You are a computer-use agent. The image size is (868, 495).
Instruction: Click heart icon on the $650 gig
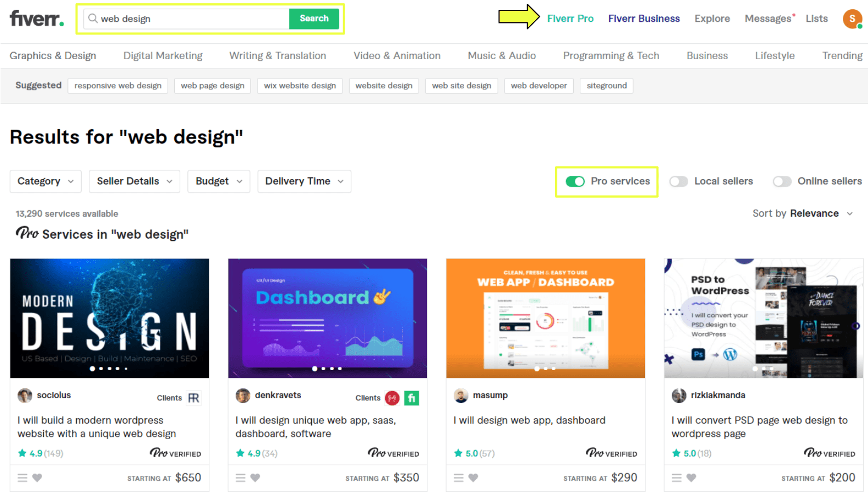click(37, 477)
